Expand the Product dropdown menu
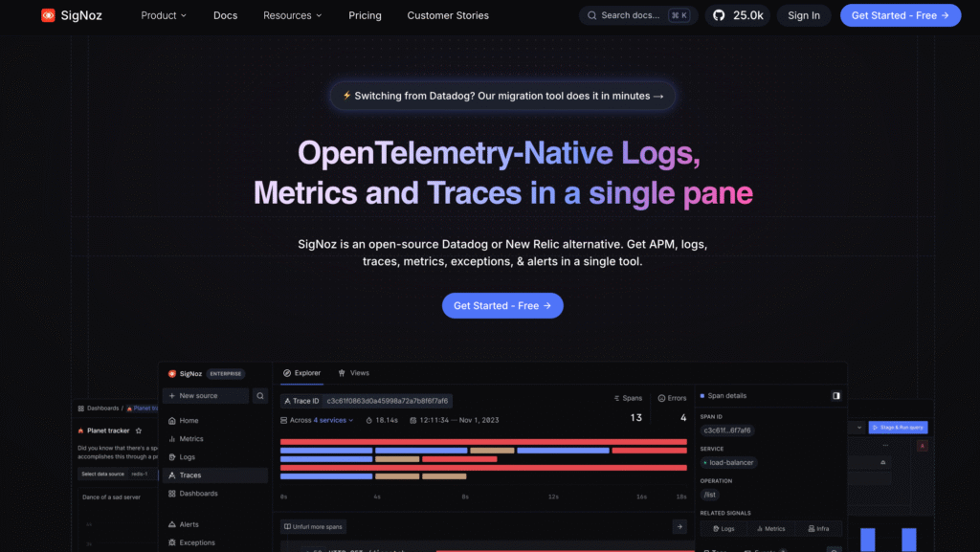This screenshot has width=980, height=552. click(x=164, y=15)
